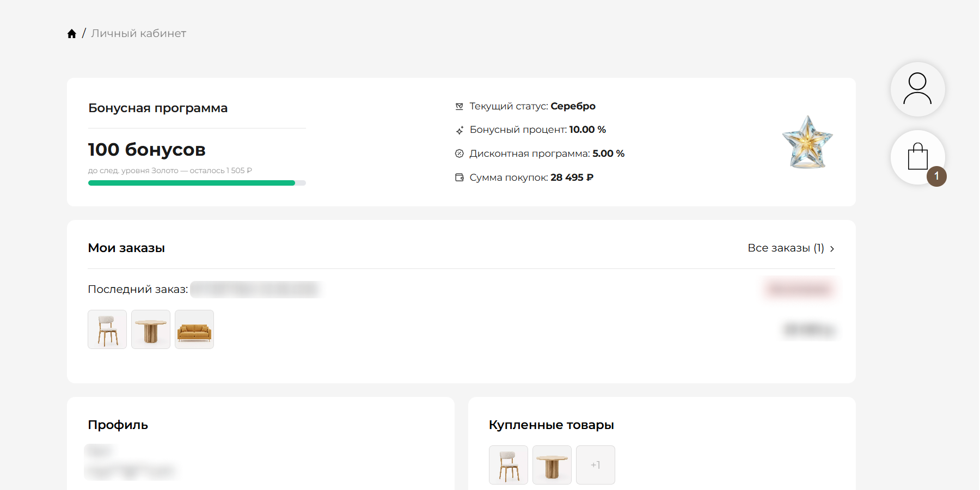Image resolution: width=980 pixels, height=490 pixels.
Task: Expand all orders via the chevron arrow
Action: pyautogui.click(x=832, y=249)
